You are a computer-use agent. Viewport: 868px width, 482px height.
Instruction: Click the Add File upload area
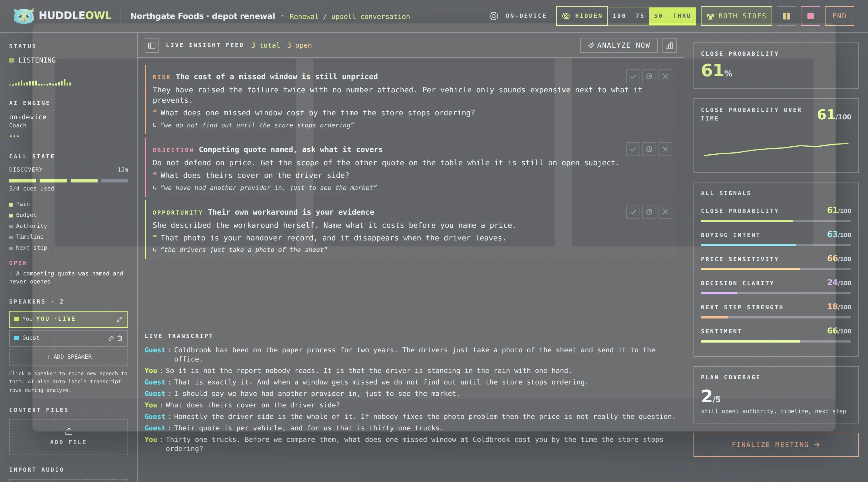68,437
